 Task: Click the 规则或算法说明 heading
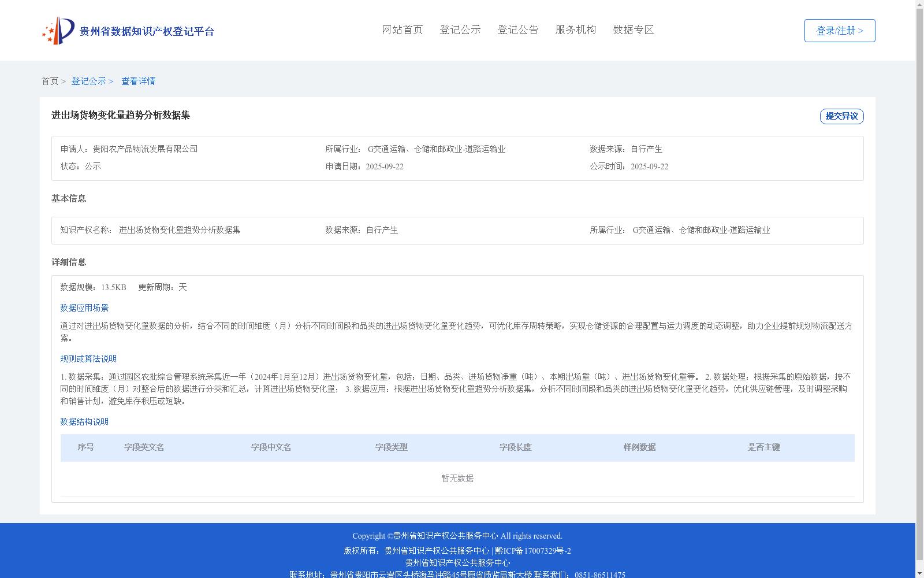click(88, 359)
